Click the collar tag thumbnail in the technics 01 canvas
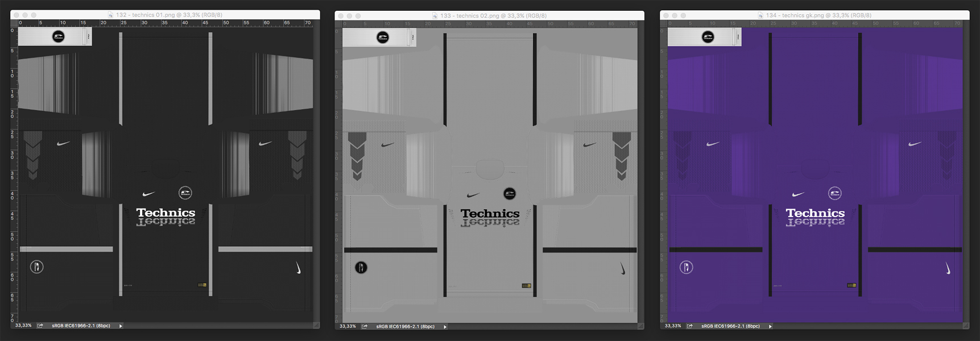 (55, 37)
